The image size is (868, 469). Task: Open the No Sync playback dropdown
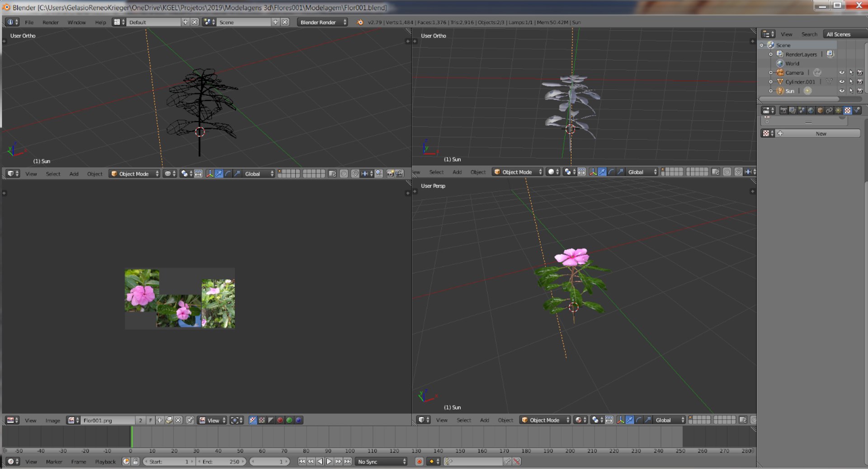coord(382,461)
